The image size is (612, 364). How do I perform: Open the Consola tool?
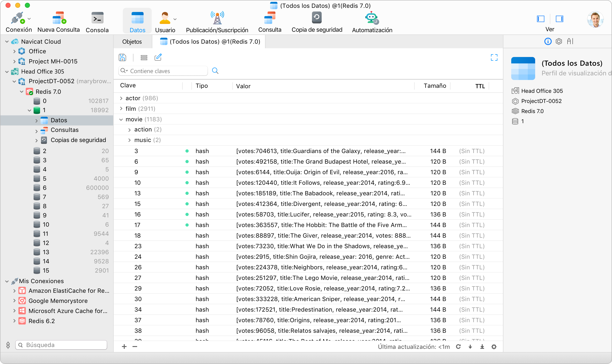[x=97, y=22]
